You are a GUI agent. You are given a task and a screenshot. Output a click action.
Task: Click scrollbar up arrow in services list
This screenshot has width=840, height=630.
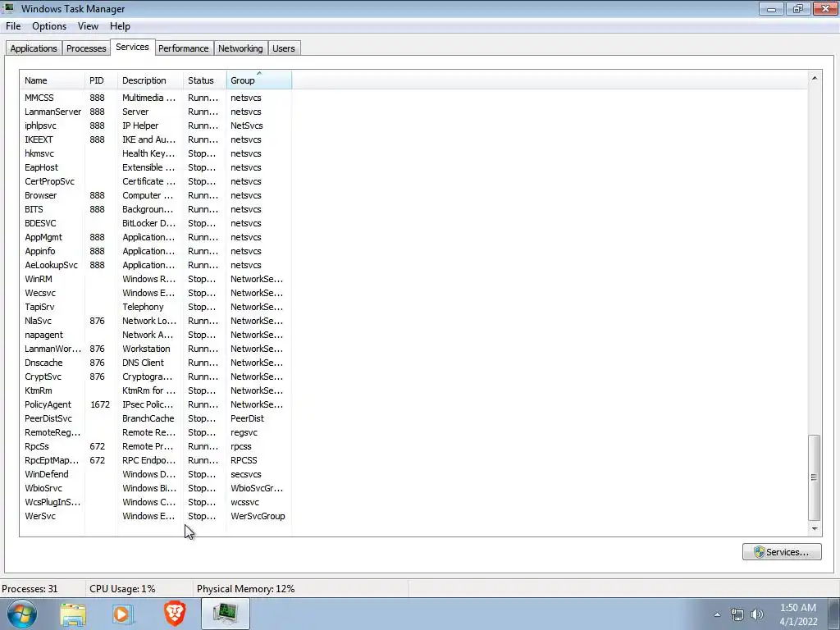point(815,78)
